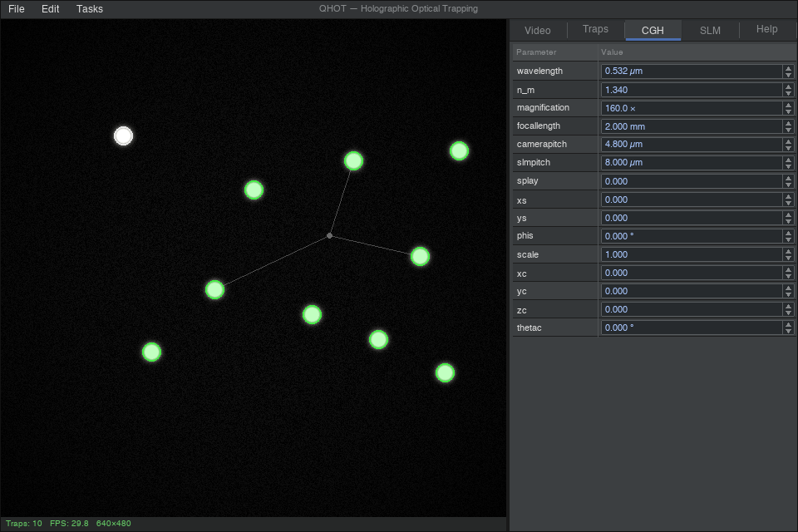Click the xc spin arrows
The height and width of the screenshot is (532, 798).
pos(788,273)
